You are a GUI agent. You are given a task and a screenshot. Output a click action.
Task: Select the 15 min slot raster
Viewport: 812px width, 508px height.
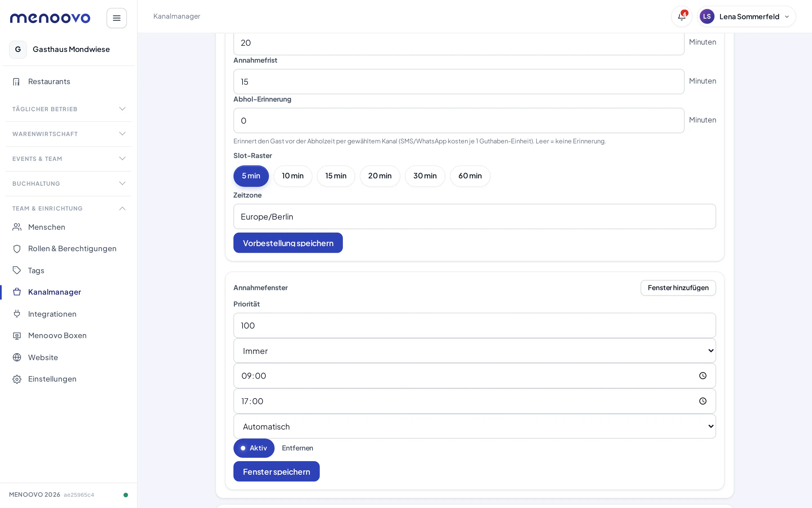(x=336, y=176)
